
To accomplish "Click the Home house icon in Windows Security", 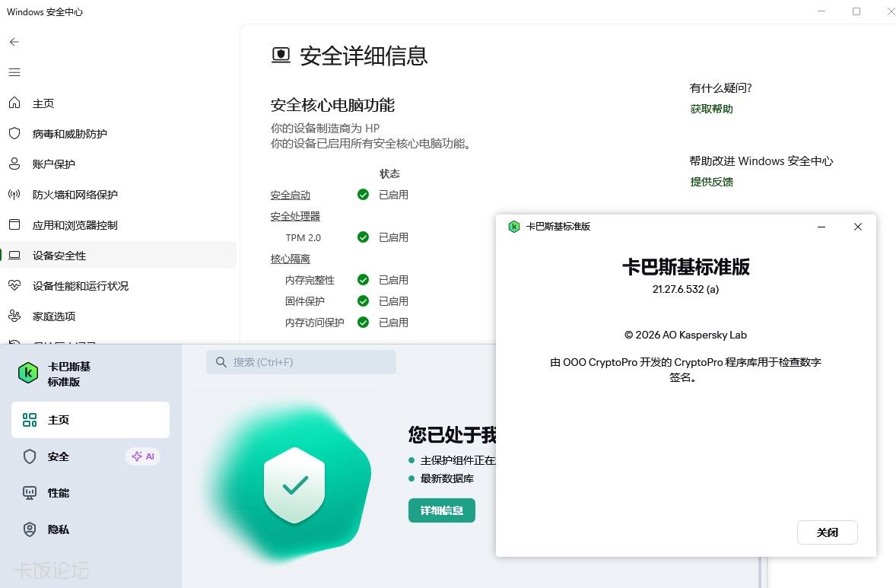I will click(14, 103).
